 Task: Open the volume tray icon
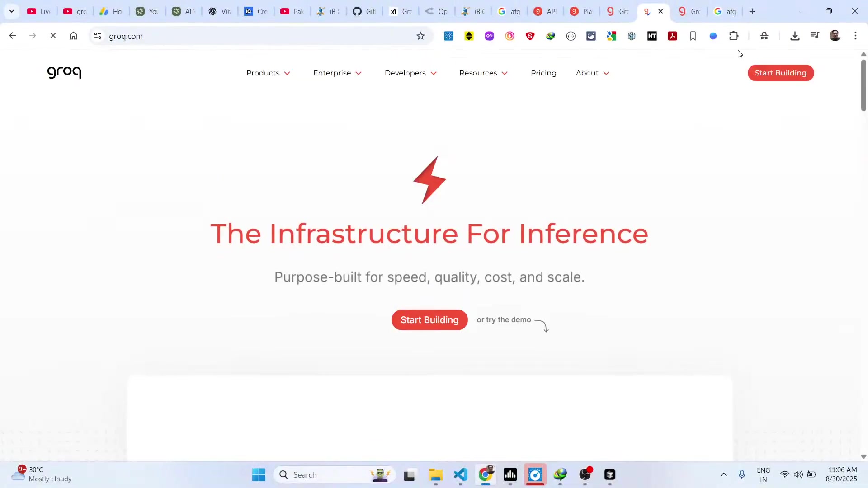798,474
